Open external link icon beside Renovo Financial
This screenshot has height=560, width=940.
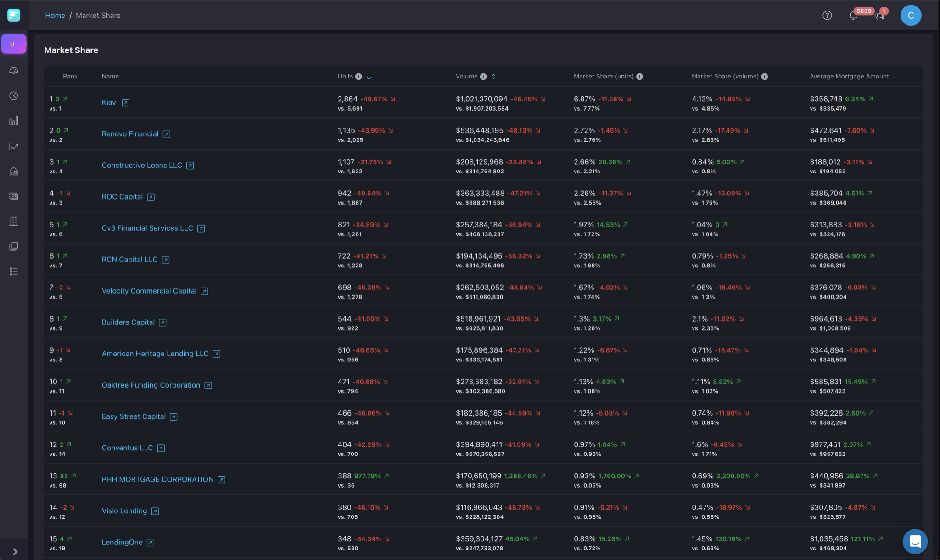point(167,134)
